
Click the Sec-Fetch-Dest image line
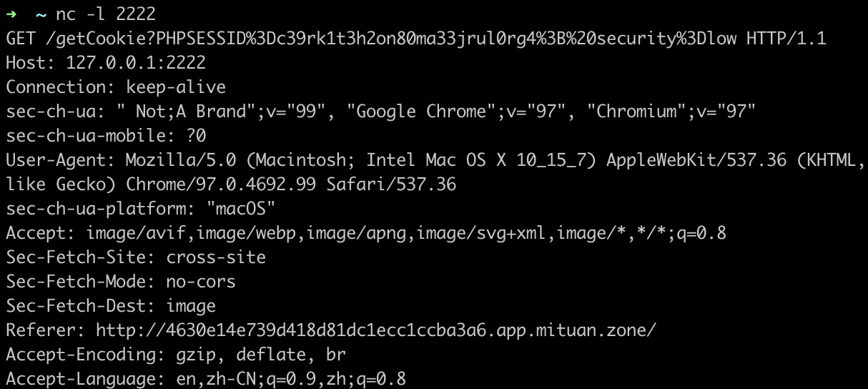click(111, 306)
